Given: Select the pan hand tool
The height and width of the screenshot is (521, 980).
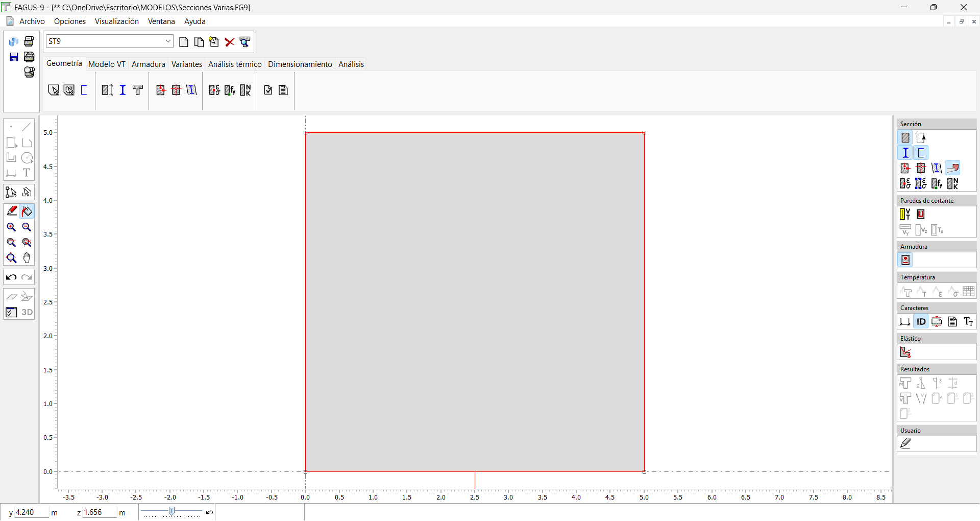Looking at the screenshot, I should click(27, 258).
